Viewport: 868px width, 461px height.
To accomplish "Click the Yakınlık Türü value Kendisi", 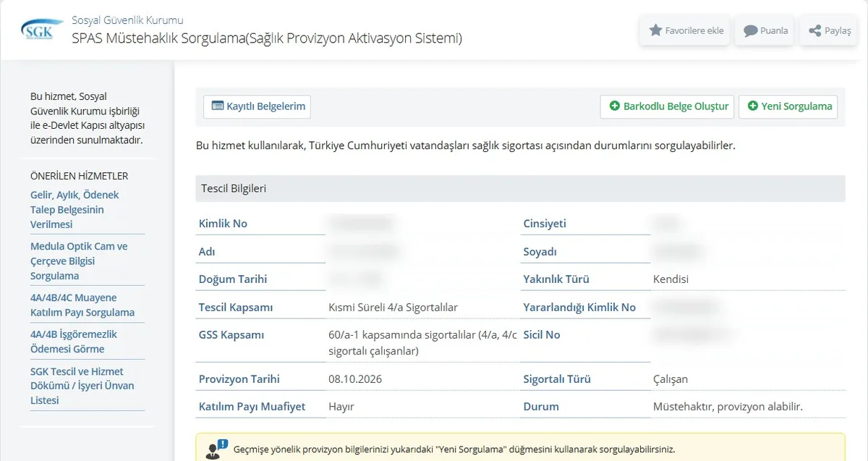I will (671, 279).
